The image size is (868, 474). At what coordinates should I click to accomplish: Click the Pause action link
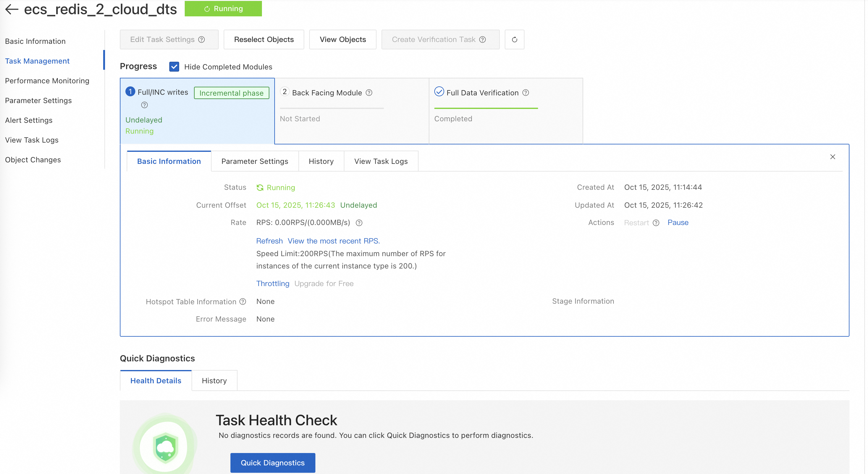pyautogui.click(x=678, y=222)
